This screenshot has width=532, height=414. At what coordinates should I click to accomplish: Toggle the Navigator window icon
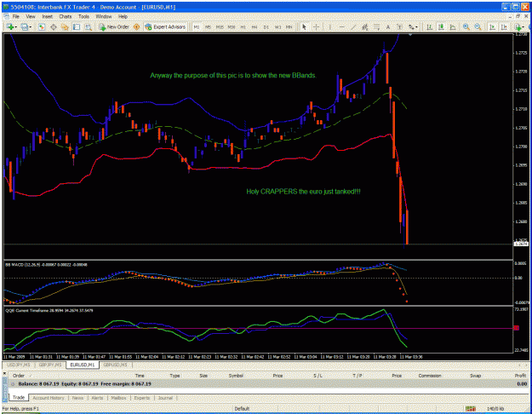tap(65, 26)
